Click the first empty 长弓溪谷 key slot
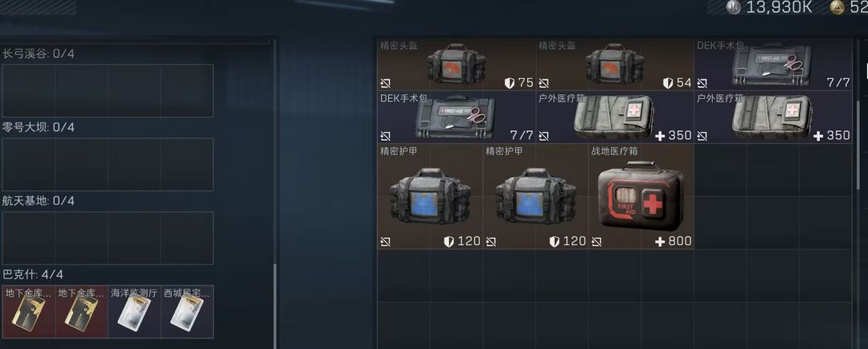 [29, 91]
